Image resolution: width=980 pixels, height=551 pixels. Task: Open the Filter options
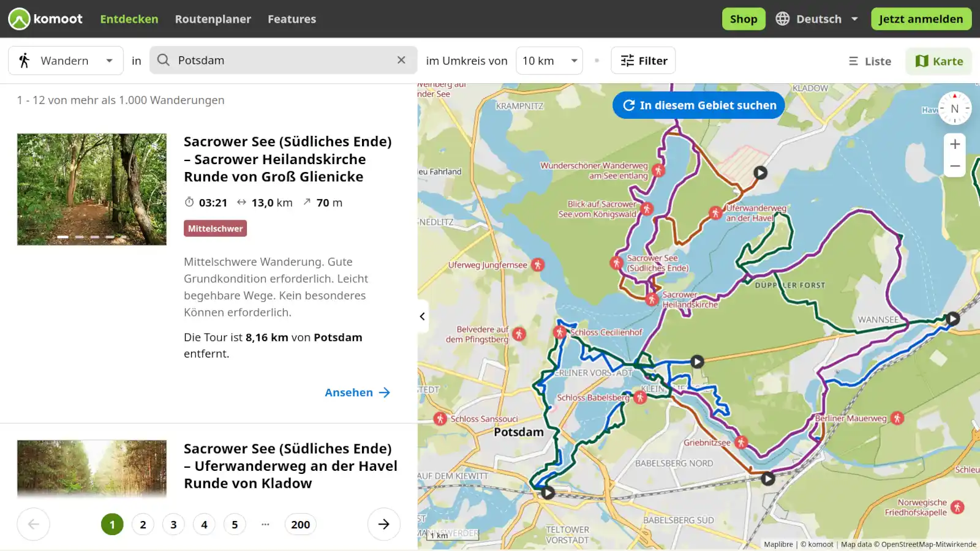point(644,61)
